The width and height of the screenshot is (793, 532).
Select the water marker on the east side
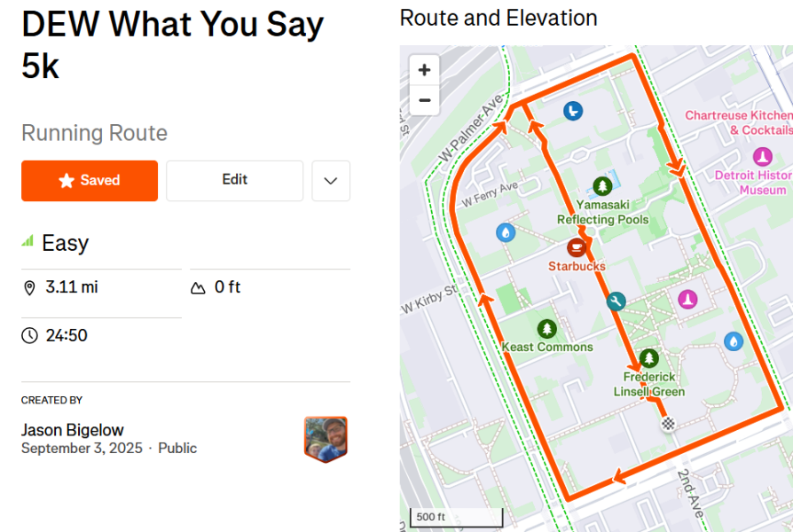[734, 341]
